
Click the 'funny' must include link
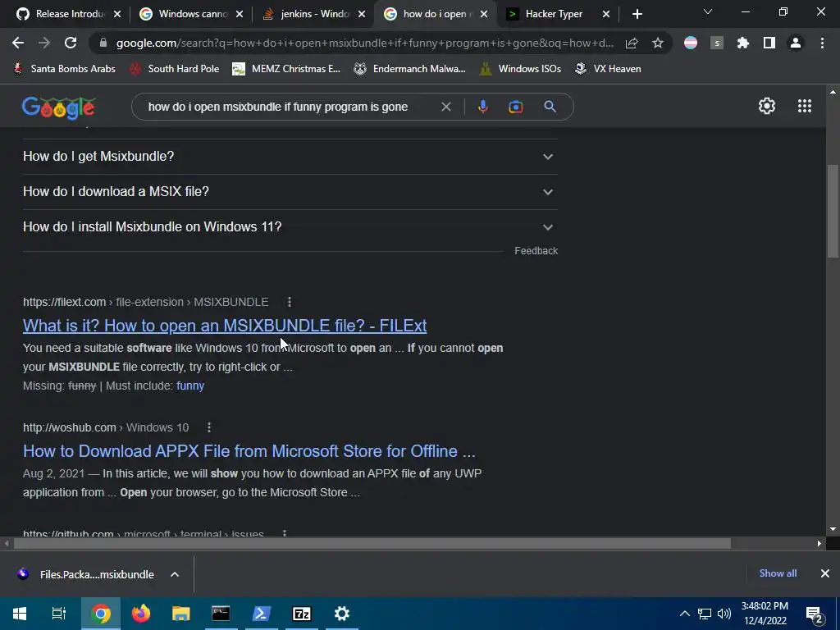(x=190, y=386)
